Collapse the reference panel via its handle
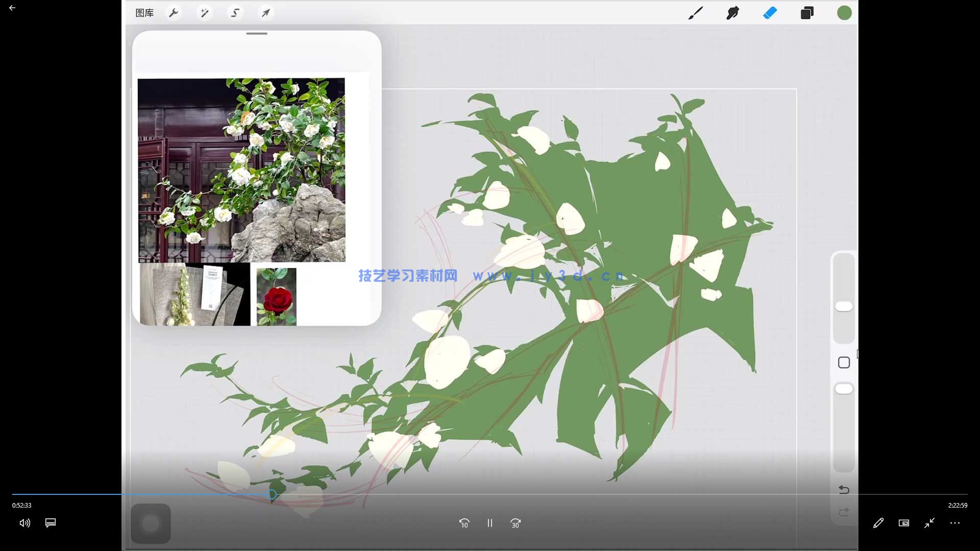Image resolution: width=980 pixels, height=551 pixels. click(x=257, y=34)
